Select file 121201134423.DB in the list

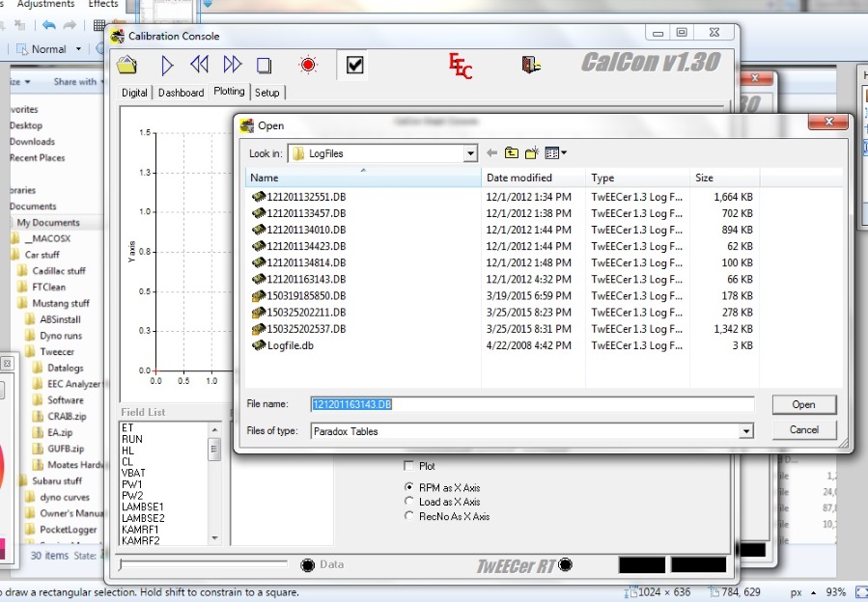pos(306,246)
